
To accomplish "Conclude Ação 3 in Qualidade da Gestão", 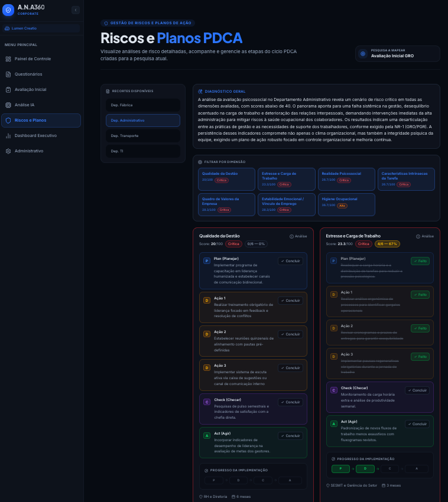I will tap(290, 368).
